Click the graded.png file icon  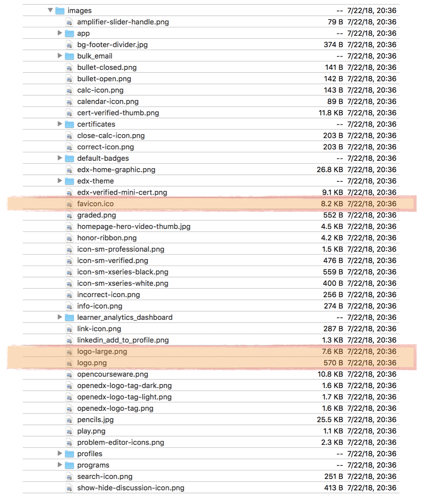coord(70,215)
